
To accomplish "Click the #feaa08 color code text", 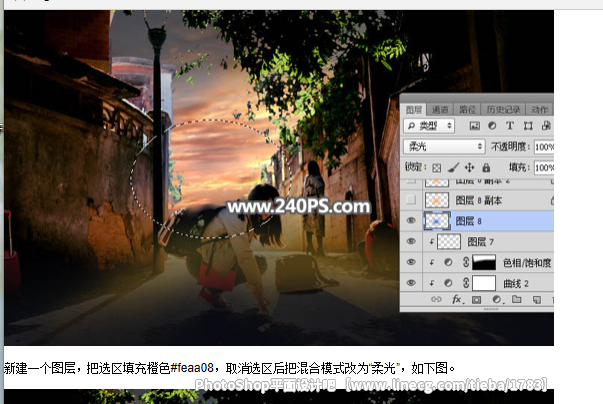I will point(192,368).
